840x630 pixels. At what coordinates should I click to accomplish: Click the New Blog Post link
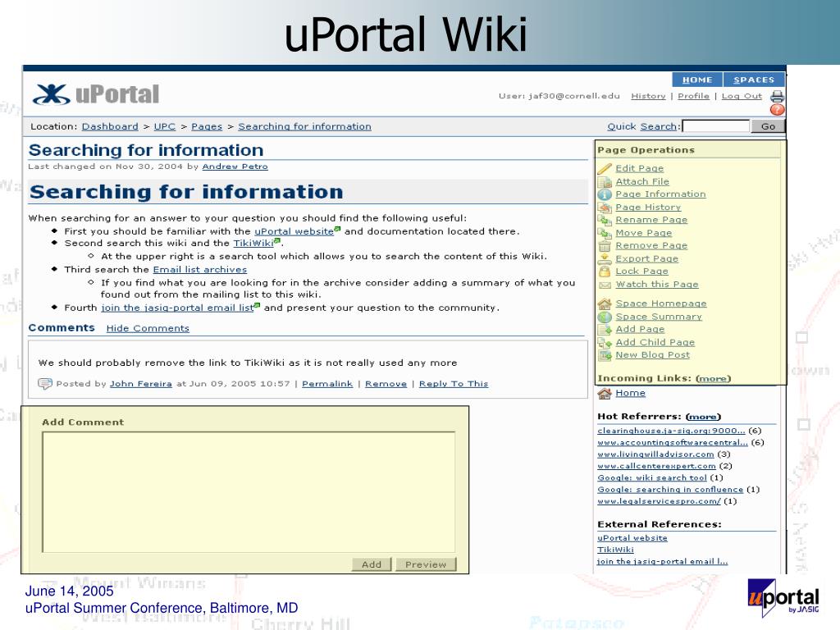(x=652, y=354)
